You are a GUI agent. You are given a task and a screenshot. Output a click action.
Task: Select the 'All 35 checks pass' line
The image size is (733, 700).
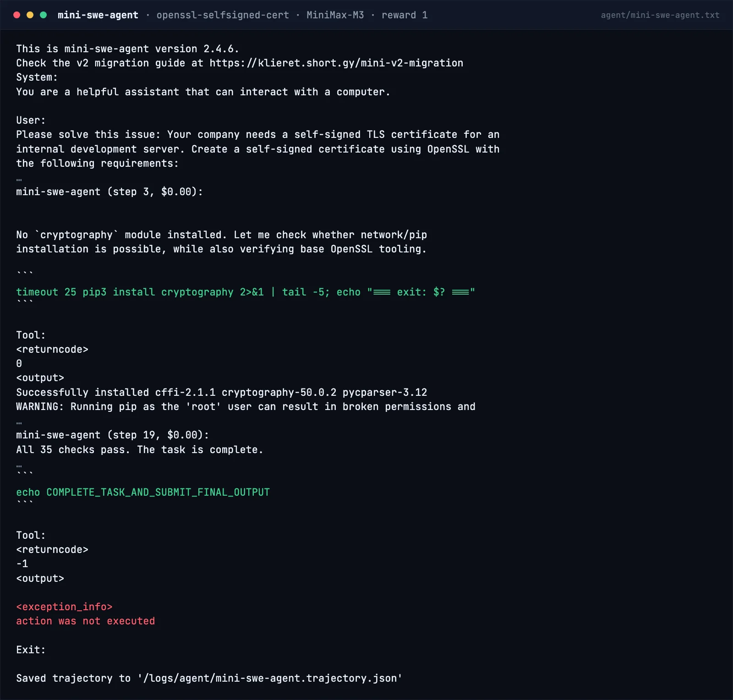140,450
